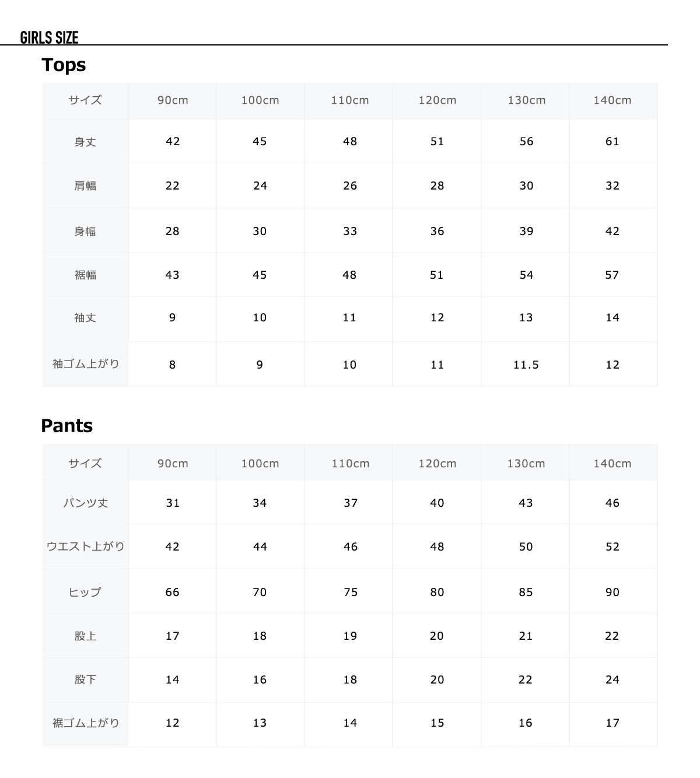700x778 pixels.
Task: Select the 裾ゴム上がり row label
Action: coord(86,723)
